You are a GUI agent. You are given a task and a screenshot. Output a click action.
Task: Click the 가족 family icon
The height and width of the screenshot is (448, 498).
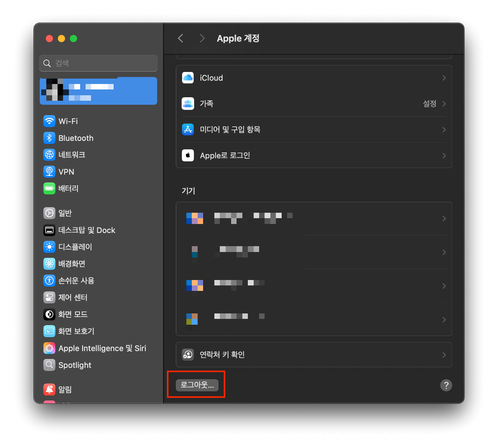click(188, 103)
